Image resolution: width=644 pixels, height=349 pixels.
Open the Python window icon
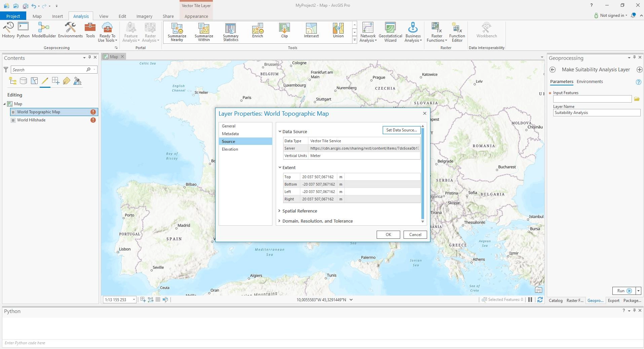click(23, 30)
